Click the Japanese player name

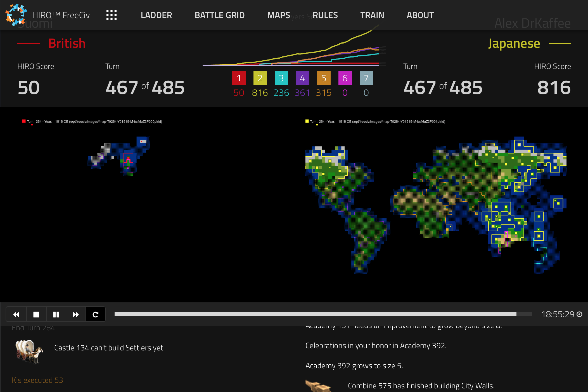tap(514, 43)
